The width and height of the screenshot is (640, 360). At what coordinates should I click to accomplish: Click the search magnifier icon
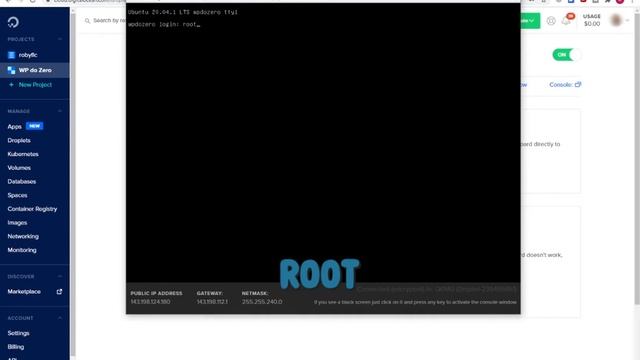pos(87,20)
